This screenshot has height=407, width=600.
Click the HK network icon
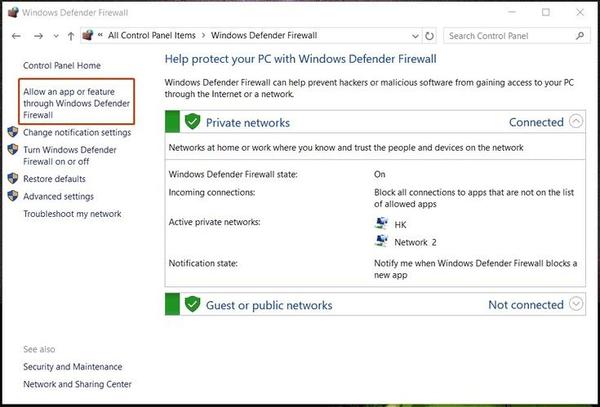coord(381,224)
